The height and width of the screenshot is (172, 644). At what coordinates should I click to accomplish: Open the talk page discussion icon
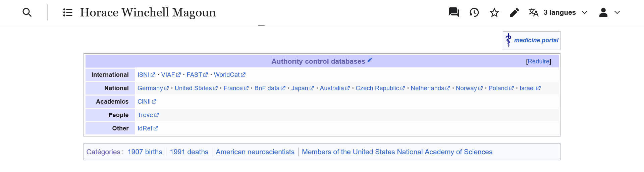[x=454, y=12]
